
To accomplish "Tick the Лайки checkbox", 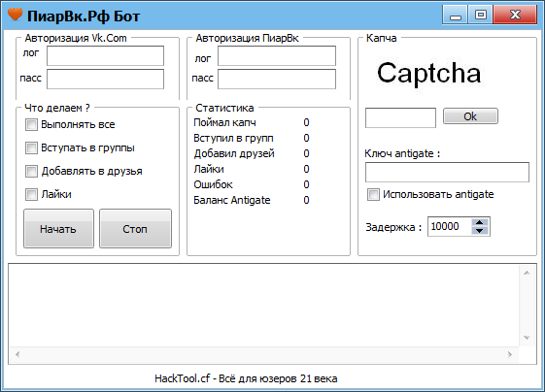I will [x=31, y=194].
